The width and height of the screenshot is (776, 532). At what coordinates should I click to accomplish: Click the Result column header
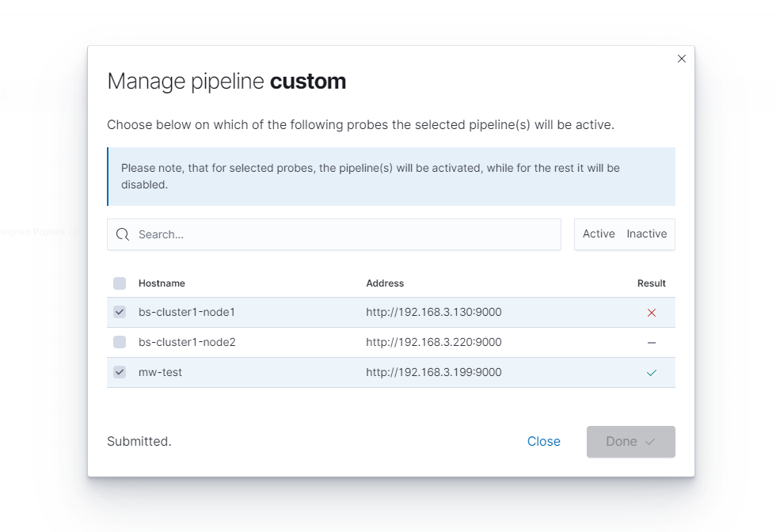click(x=651, y=283)
